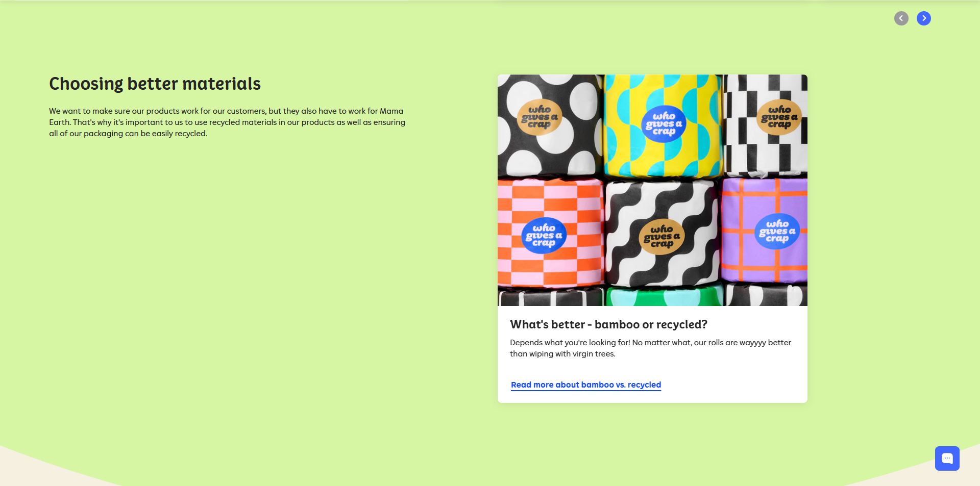Open Read more about bamboo vs. recycled link
Image resolution: width=980 pixels, height=486 pixels.
pos(586,385)
